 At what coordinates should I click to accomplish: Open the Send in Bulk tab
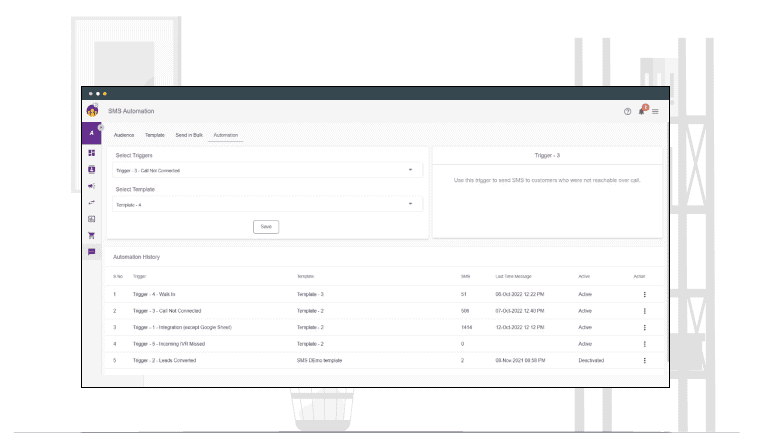tap(189, 134)
